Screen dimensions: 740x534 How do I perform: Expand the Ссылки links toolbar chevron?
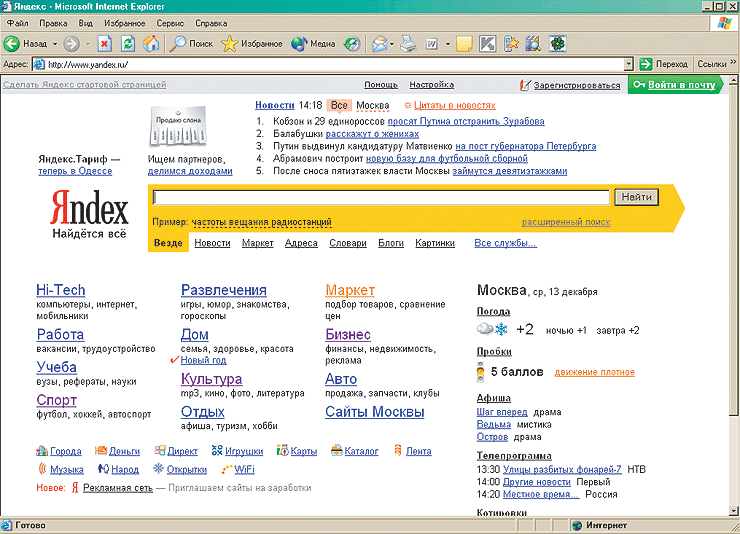point(732,64)
